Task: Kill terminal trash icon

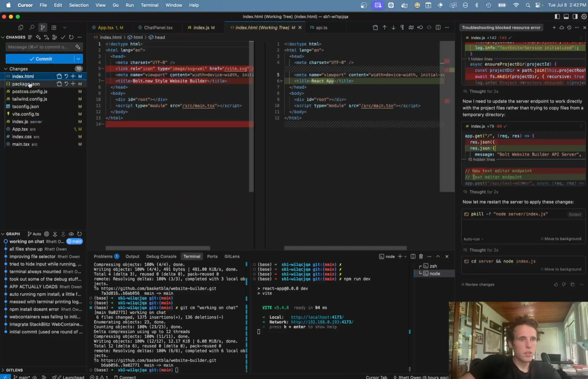Action: click(421, 256)
